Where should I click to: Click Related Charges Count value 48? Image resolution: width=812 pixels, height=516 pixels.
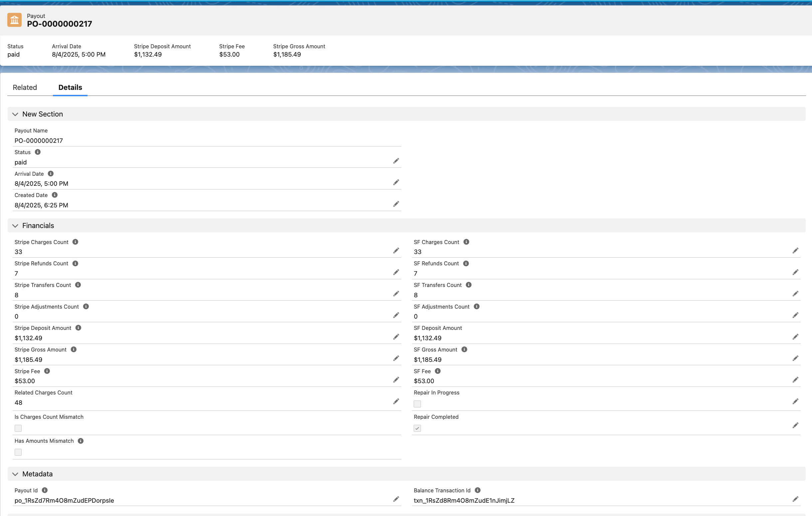pos(18,403)
